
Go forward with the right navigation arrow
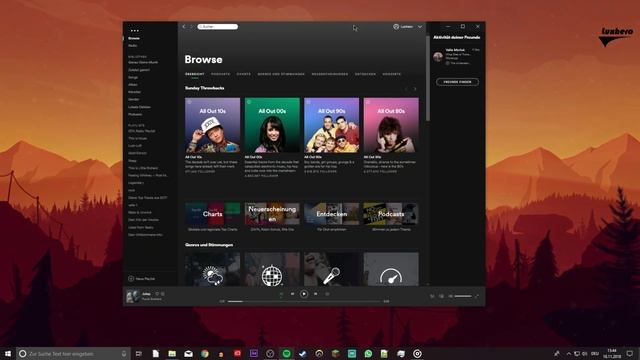click(x=191, y=27)
